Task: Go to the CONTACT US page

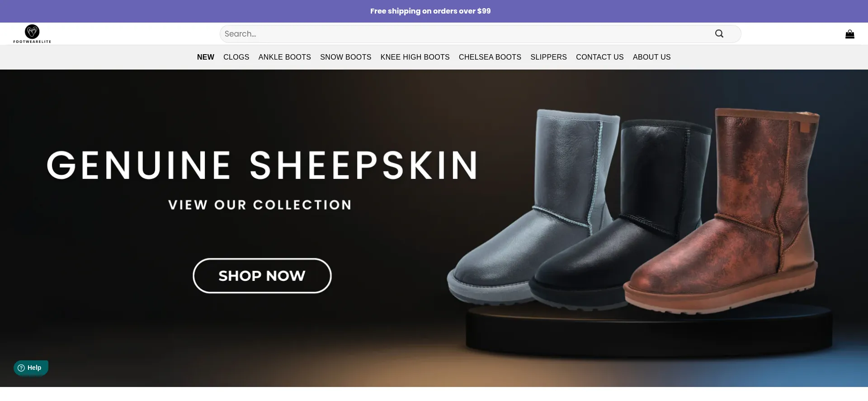Action: coord(599,57)
